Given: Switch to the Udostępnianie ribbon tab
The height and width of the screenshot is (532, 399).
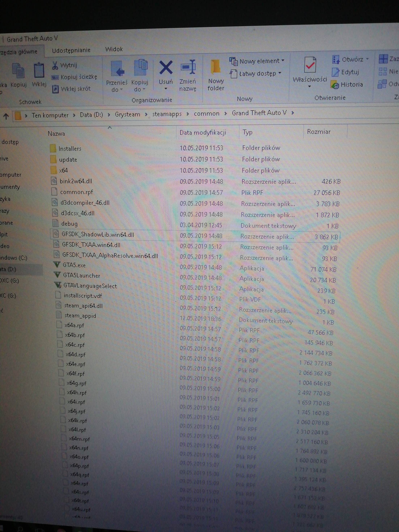Looking at the screenshot, I should click(x=71, y=50).
